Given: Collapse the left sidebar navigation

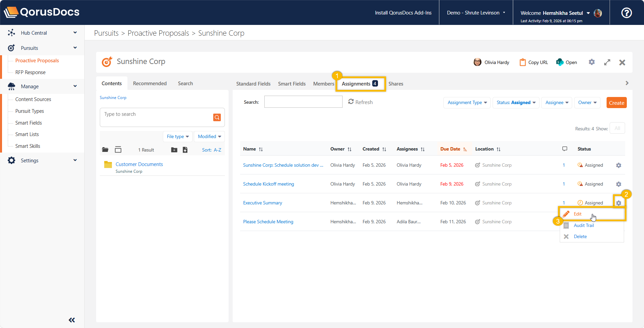Looking at the screenshot, I should click(x=72, y=320).
